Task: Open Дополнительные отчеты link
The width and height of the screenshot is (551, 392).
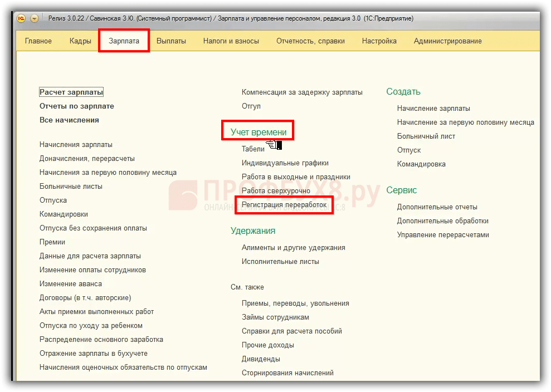Action: coord(437,207)
